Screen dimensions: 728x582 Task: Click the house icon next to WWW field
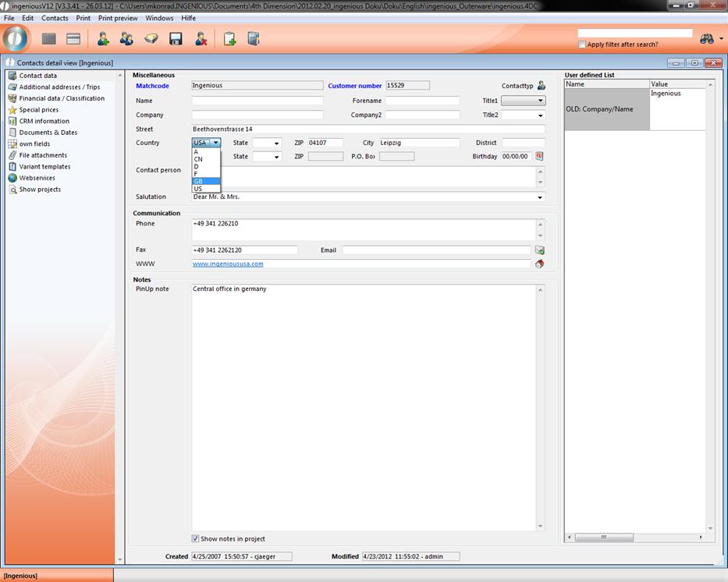(x=539, y=264)
